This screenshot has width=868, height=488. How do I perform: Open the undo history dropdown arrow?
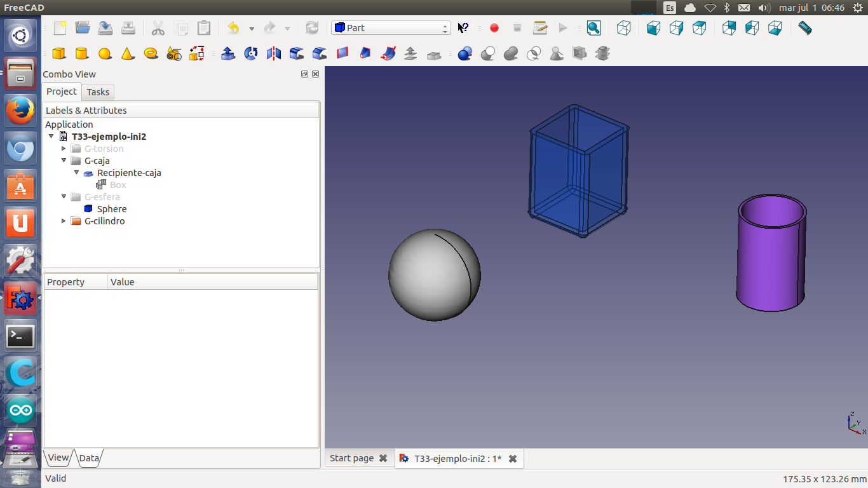pyautogui.click(x=252, y=29)
